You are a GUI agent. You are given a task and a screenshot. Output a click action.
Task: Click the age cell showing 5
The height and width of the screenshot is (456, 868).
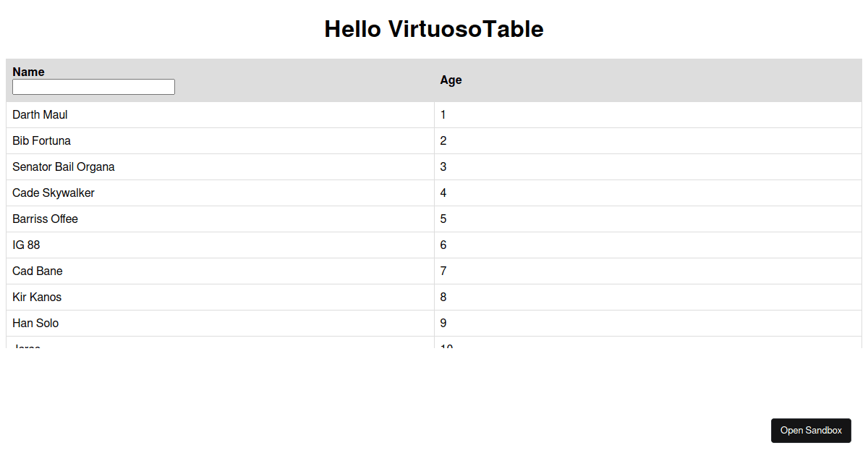(443, 219)
